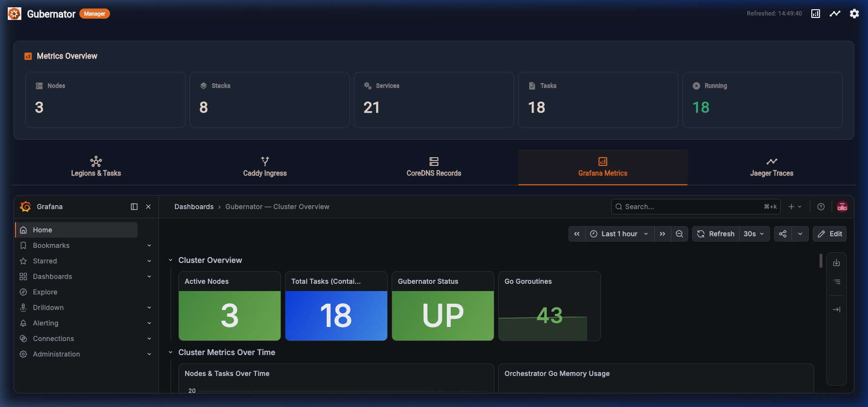This screenshot has width=868, height=407.
Task: Close the Grafana navigation menu
Action: coord(148,207)
